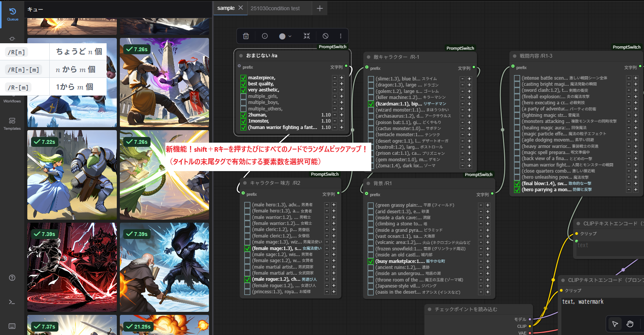Enable the multiple_boys checkbox
This screenshot has width=644, height=335.
tap(243, 102)
